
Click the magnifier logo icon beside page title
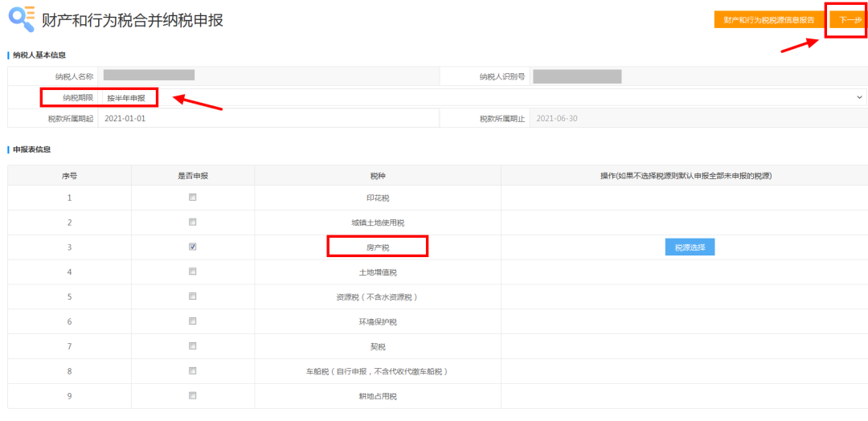pos(21,18)
